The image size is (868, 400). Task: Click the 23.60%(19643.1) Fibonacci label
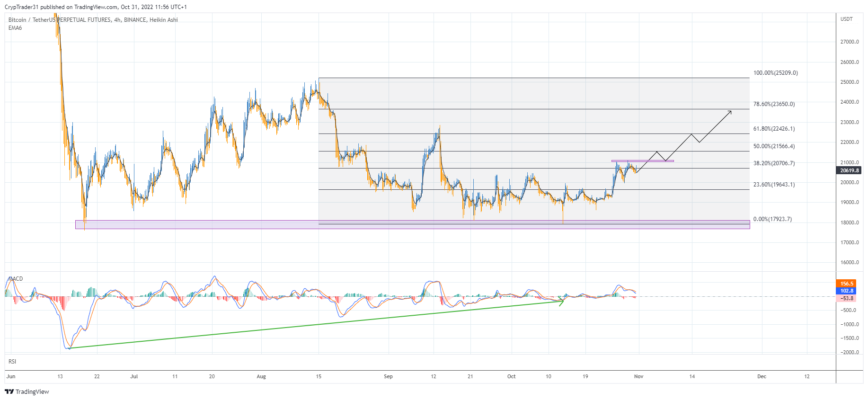(x=774, y=185)
